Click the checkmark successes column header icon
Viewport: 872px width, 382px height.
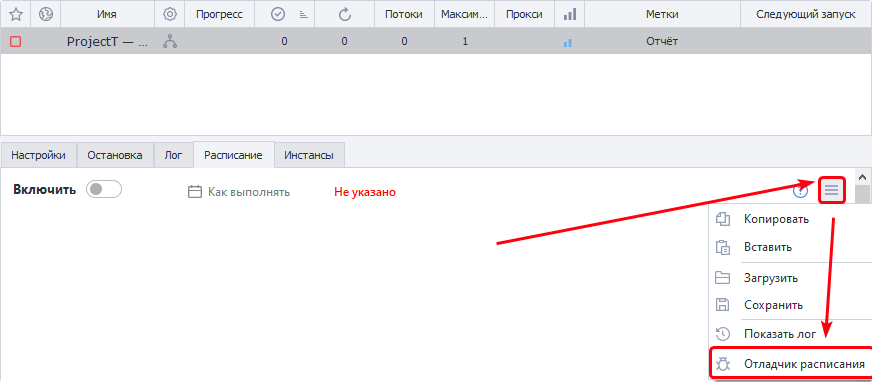point(278,15)
